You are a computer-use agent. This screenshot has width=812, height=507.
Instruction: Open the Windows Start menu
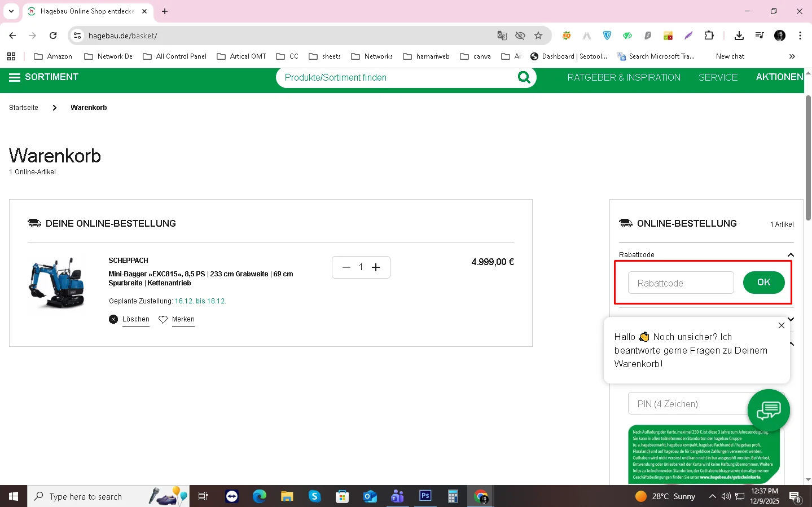click(14, 496)
